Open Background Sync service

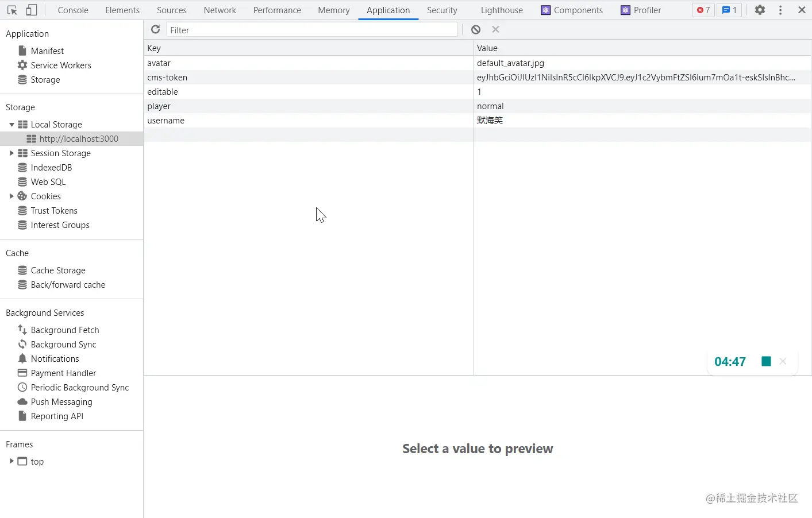point(63,344)
